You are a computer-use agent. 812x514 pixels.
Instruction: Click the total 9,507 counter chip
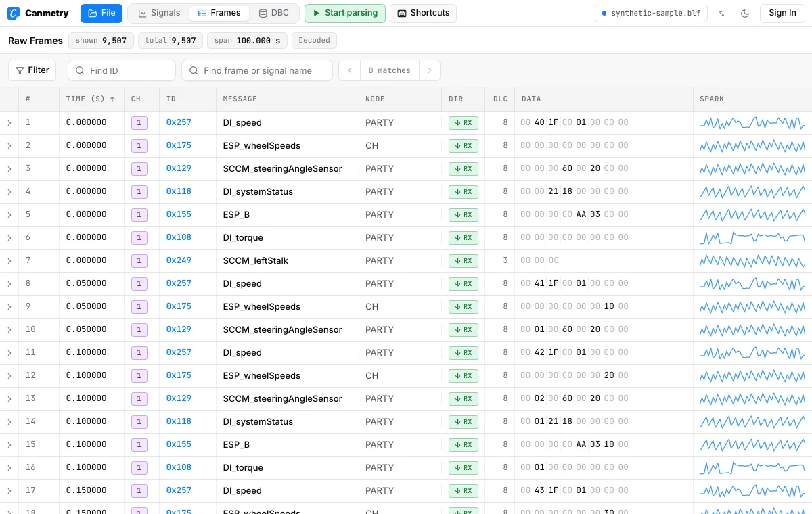click(171, 41)
